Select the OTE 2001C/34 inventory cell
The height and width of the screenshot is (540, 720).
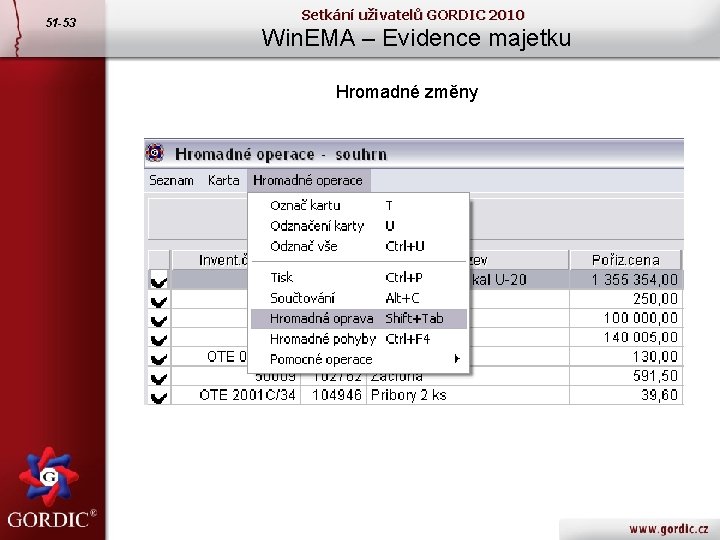pos(236,395)
